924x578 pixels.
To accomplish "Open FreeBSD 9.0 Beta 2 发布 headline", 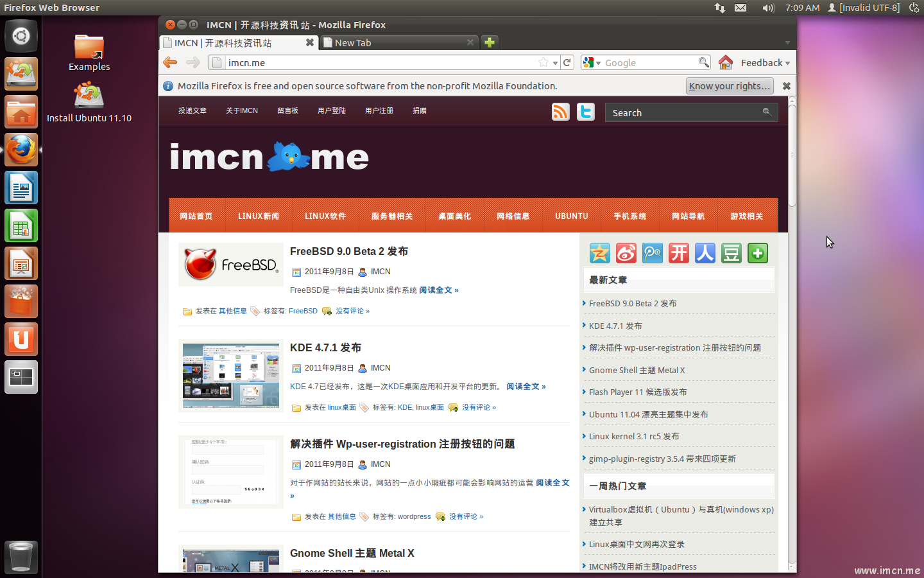I will pos(349,251).
